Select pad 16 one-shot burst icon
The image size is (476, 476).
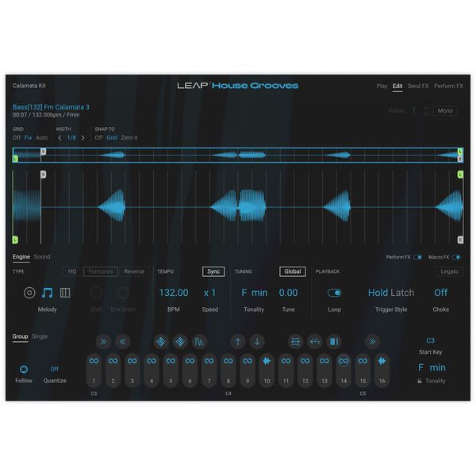[x=382, y=361]
